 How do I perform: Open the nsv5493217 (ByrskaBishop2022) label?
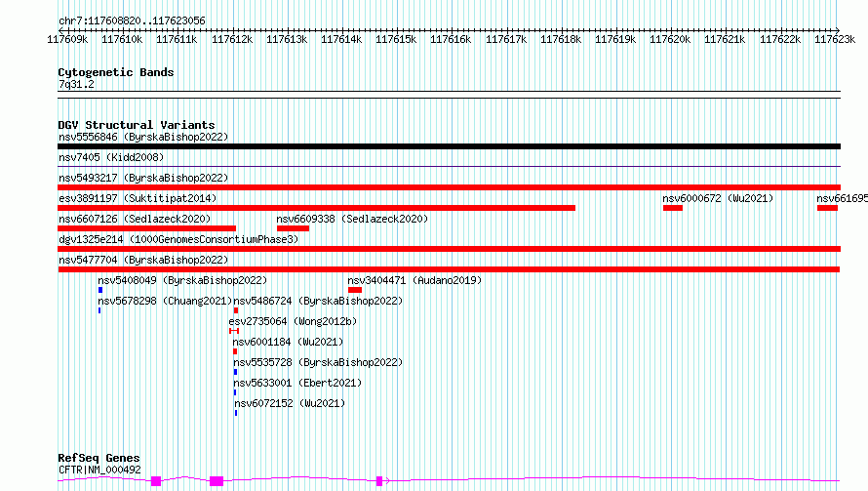click(143, 178)
